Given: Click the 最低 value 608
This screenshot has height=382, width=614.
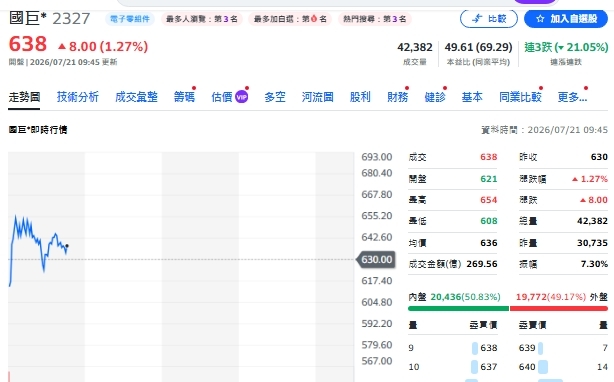Looking at the screenshot, I should point(489,221).
